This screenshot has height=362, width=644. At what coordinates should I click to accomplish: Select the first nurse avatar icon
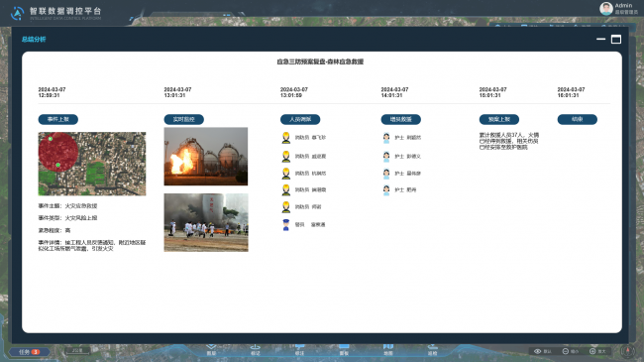point(386,138)
